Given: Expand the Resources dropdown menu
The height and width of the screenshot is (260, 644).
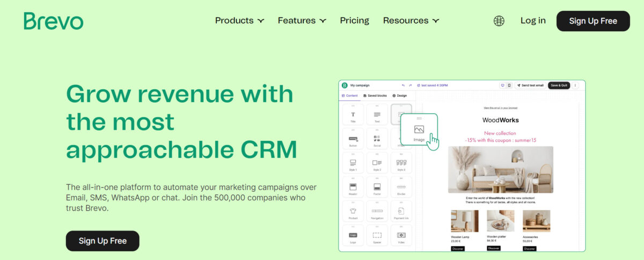Looking at the screenshot, I should [x=411, y=21].
